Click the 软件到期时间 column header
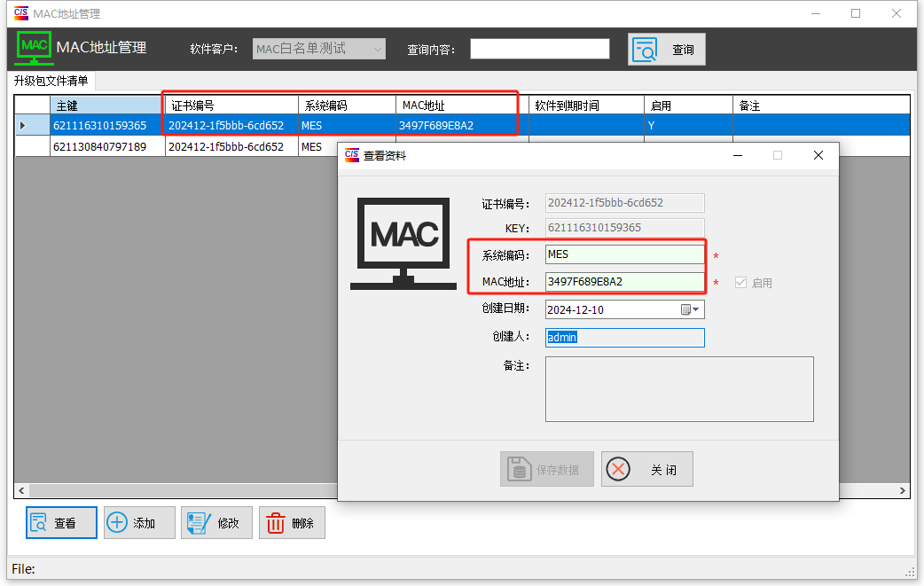 tap(586, 105)
